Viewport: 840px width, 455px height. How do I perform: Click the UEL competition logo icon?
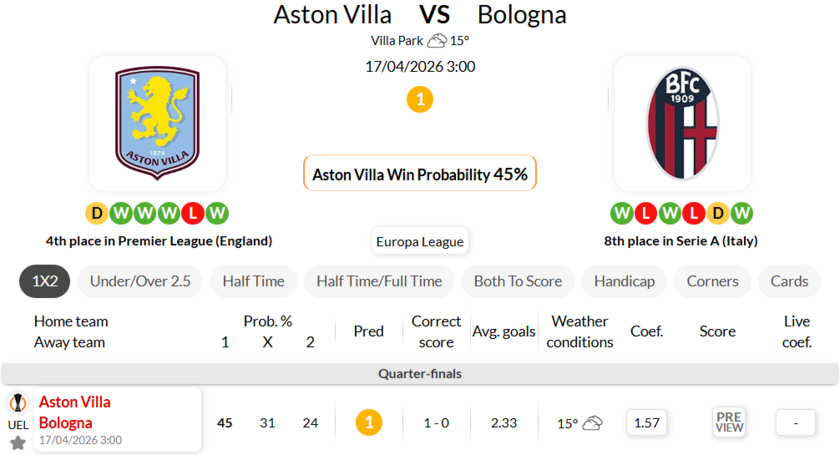18,403
